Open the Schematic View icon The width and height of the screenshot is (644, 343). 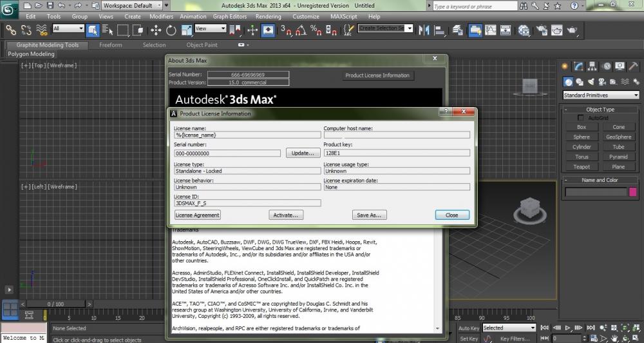[x=506, y=30]
